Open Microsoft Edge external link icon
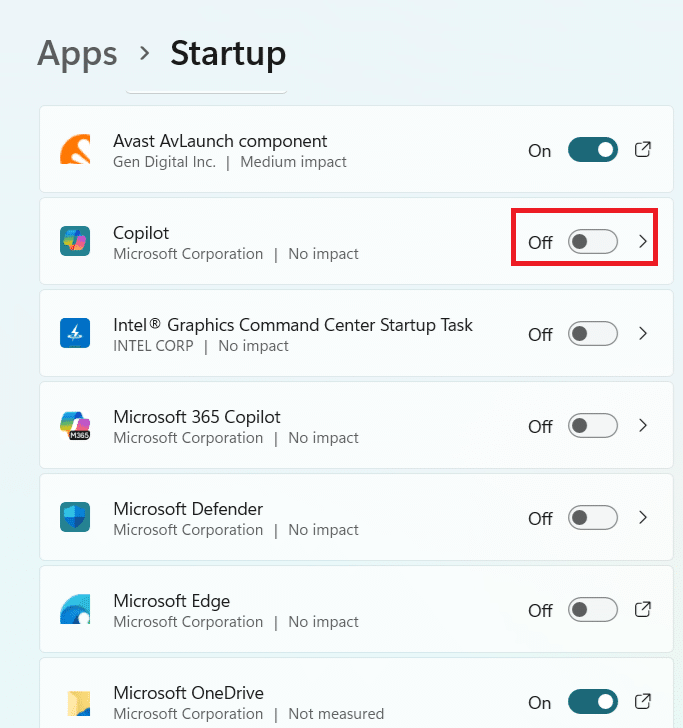Screen dimensions: 683x728 click(x=644, y=609)
